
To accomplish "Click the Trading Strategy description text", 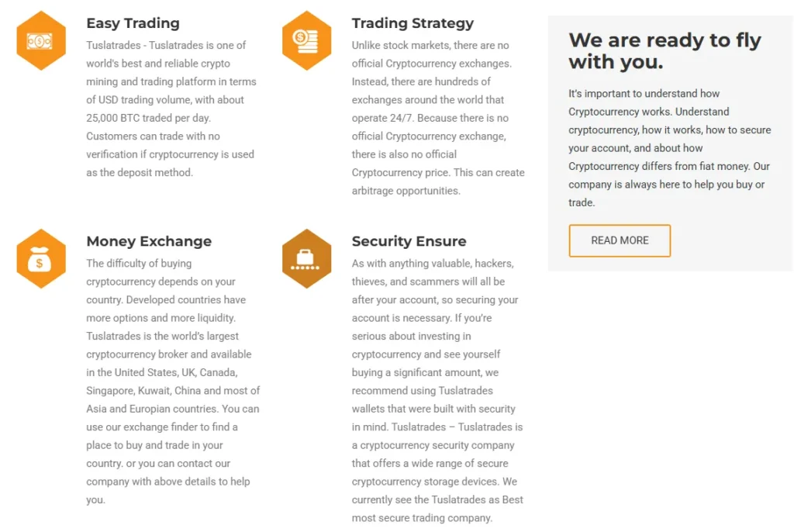I will 437,118.
